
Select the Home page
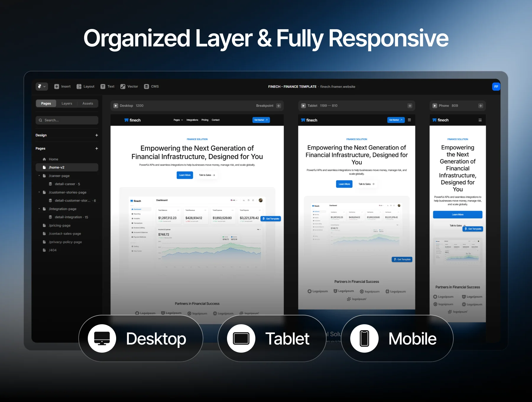point(67,159)
